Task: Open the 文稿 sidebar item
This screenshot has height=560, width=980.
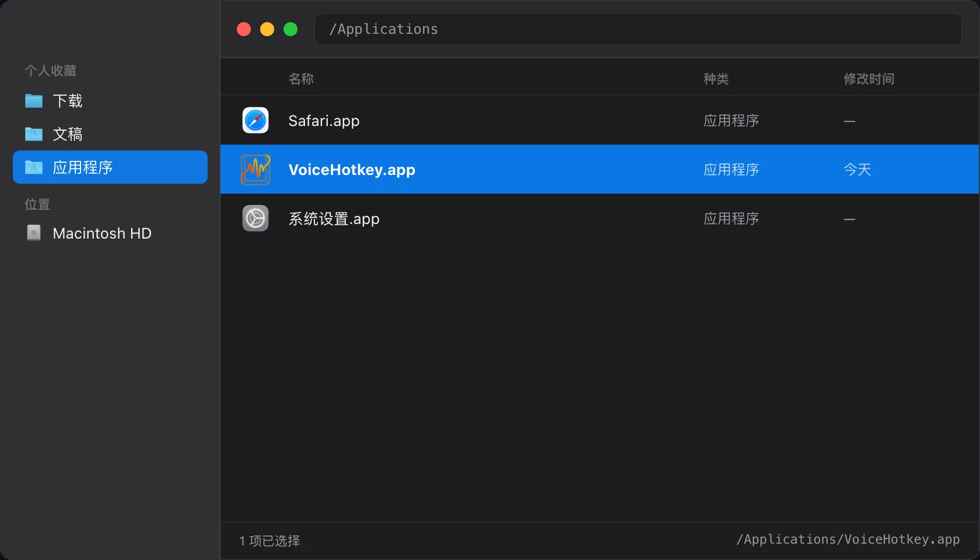Action: [110, 134]
